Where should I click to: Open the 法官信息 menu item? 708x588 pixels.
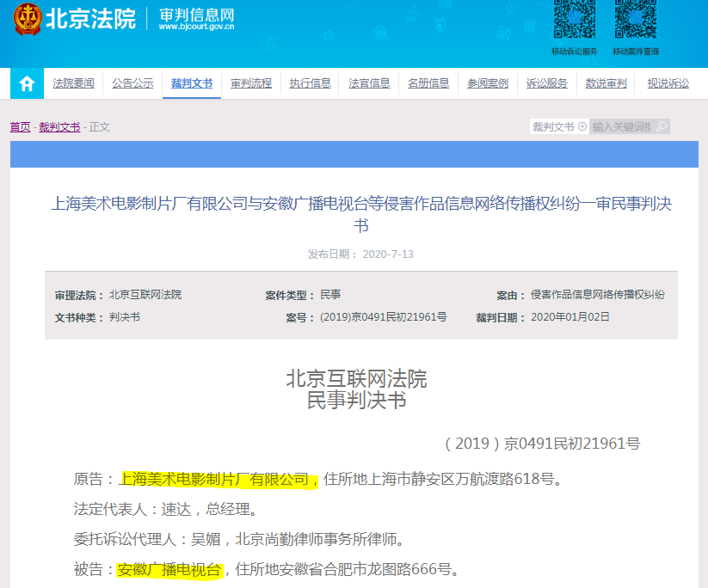369,83
